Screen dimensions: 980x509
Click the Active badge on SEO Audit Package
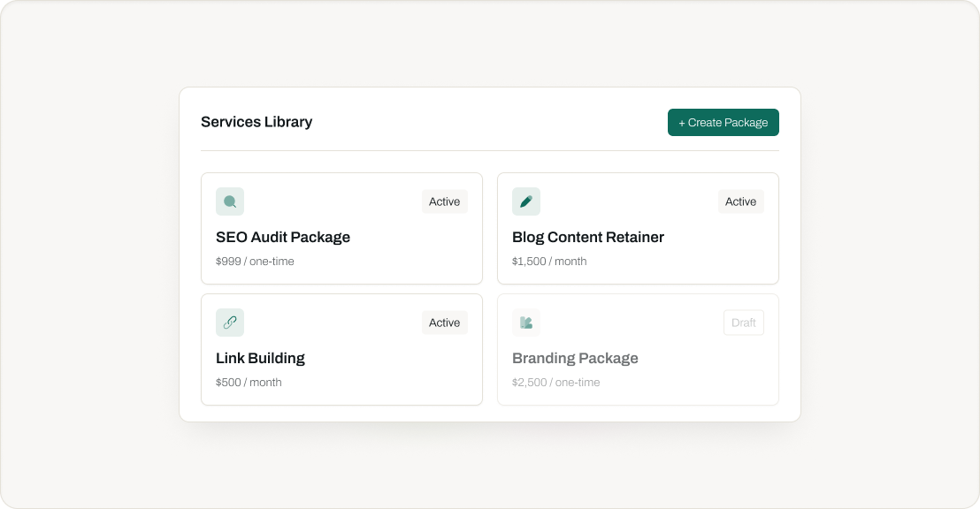444,201
